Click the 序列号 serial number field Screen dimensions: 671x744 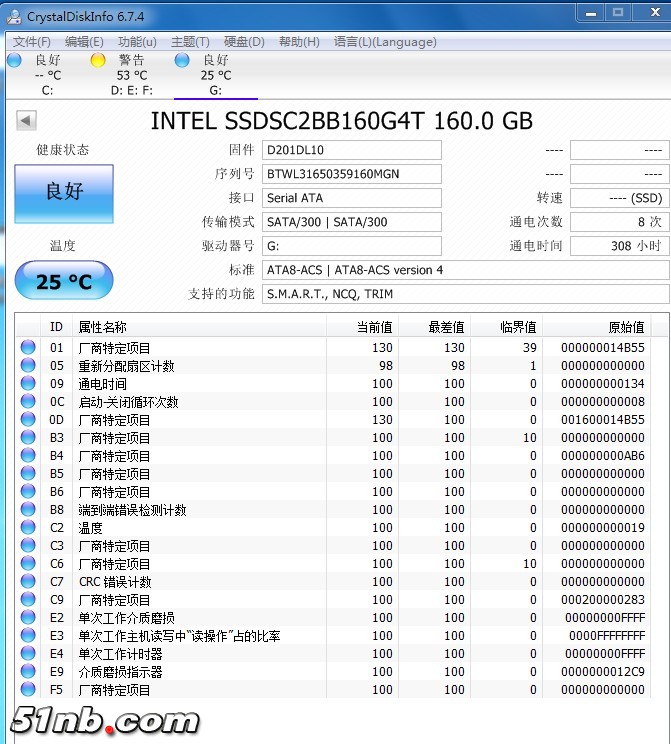351,174
